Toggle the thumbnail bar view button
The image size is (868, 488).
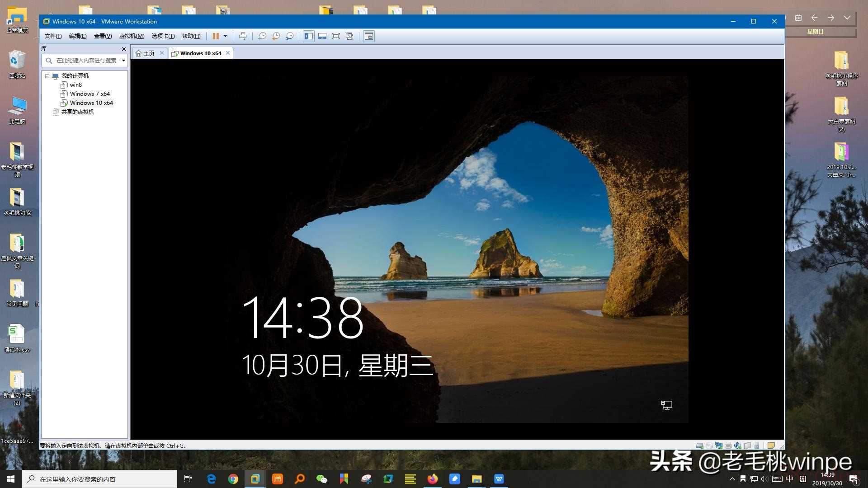(x=322, y=36)
